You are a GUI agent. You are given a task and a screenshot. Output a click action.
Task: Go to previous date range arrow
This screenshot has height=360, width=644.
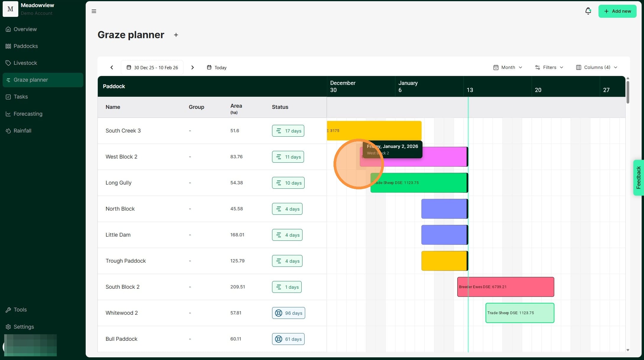112,67
